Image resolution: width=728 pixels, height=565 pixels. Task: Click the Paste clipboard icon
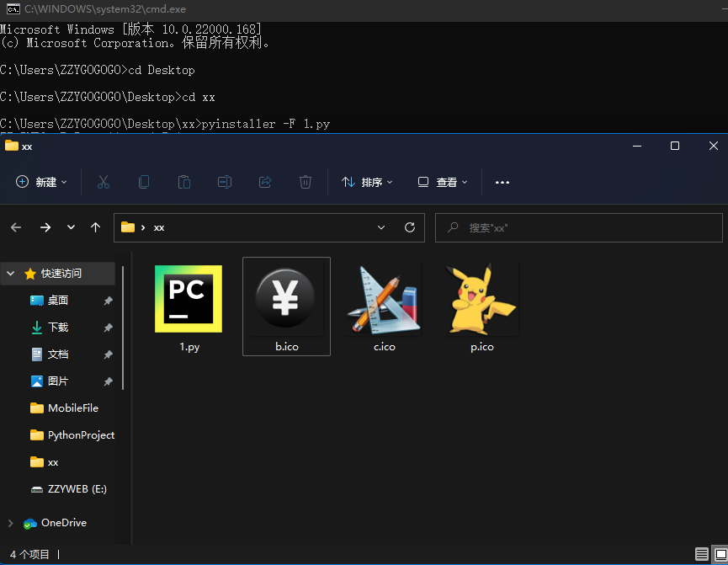pos(184,182)
